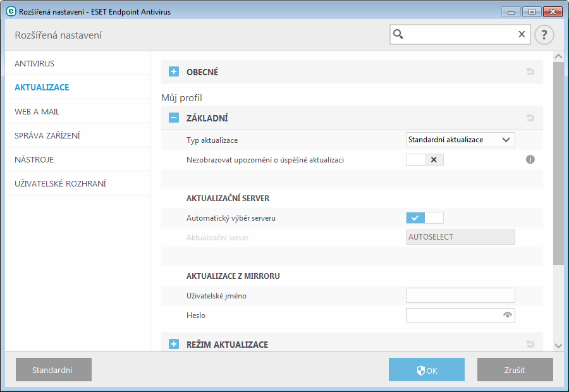The width and height of the screenshot is (569, 392).
Task: Click the Rozšířená nastavení header text
Action: 58,35
